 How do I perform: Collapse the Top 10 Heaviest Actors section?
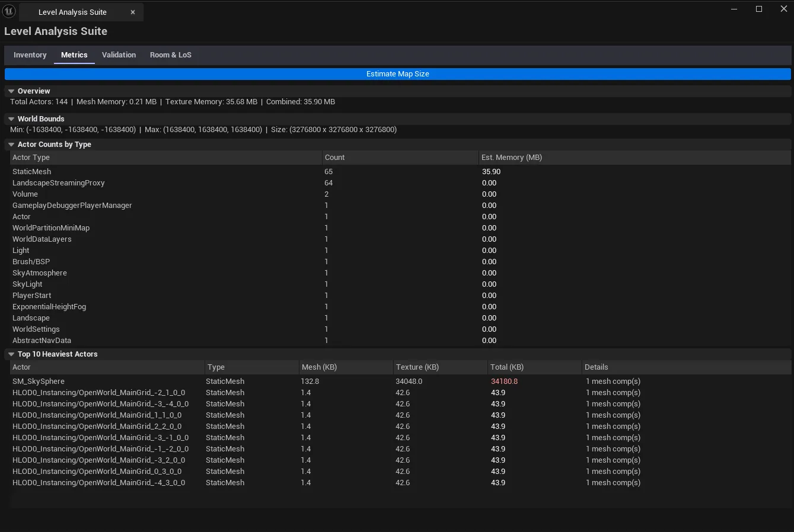coord(11,354)
